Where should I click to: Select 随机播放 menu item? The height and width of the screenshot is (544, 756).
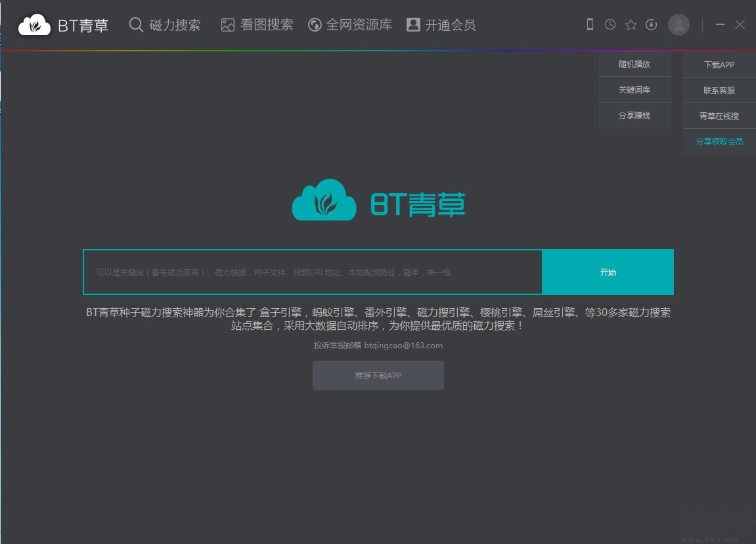[634, 64]
